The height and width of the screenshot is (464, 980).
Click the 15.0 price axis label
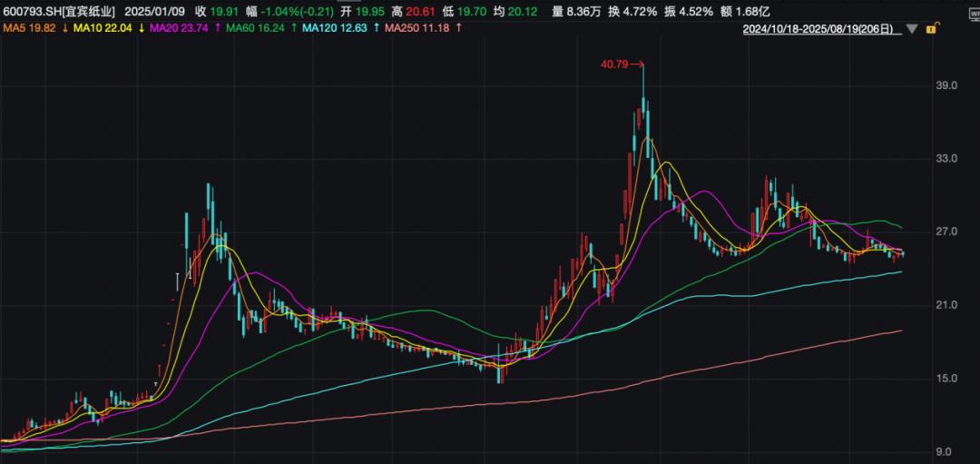946,379
